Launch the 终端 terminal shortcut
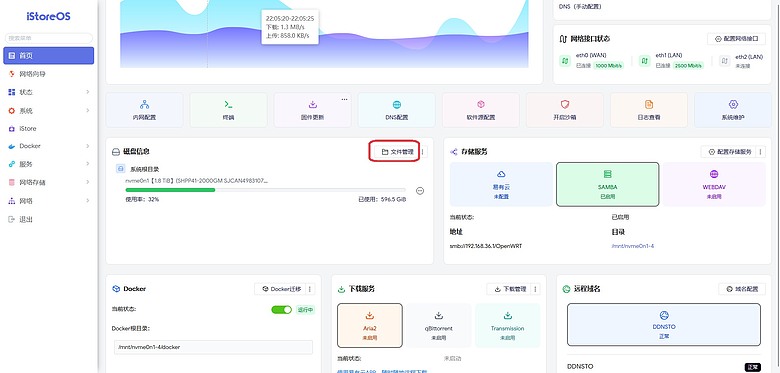780x373 pixels. click(228, 110)
